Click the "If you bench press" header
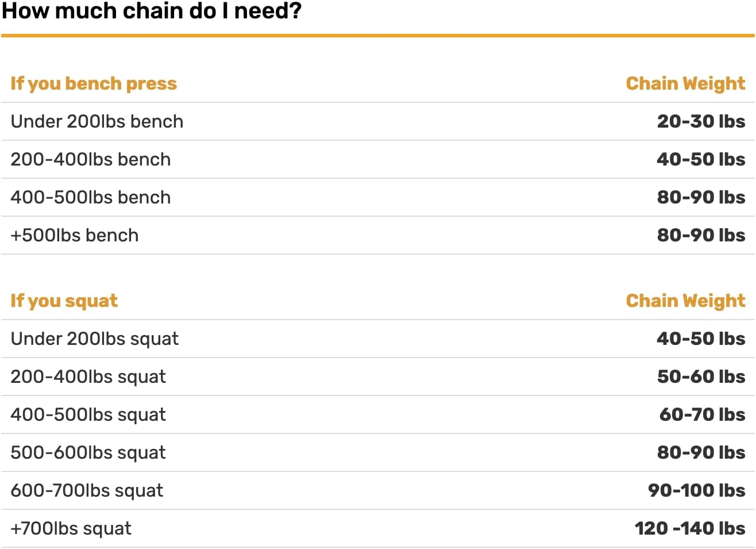The height and width of the screenshot is (549, 756). tap(94, 83)
